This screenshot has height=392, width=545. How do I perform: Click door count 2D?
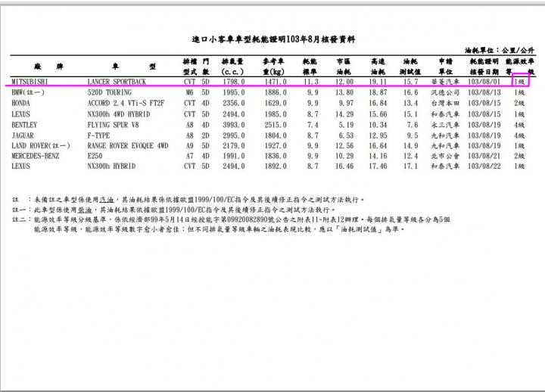205,135
